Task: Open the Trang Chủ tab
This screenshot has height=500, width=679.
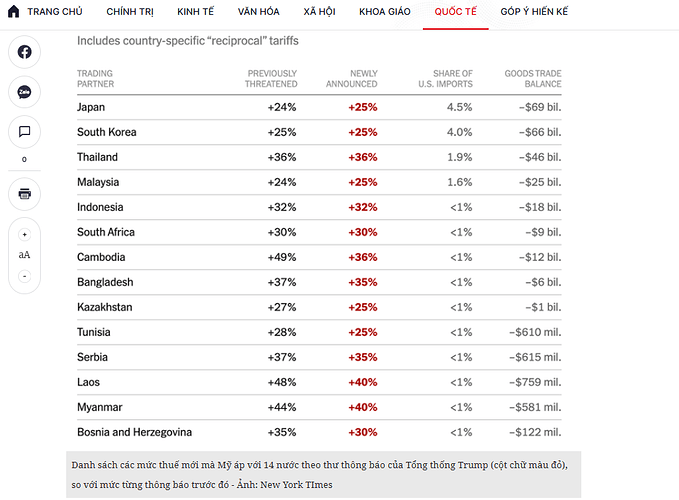Action: [x=55, y=12]
